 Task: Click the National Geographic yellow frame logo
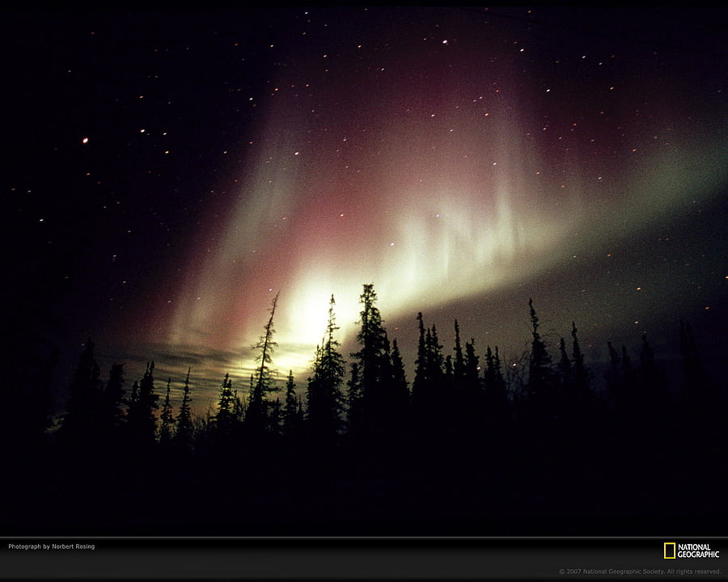[x=670, y=550]
